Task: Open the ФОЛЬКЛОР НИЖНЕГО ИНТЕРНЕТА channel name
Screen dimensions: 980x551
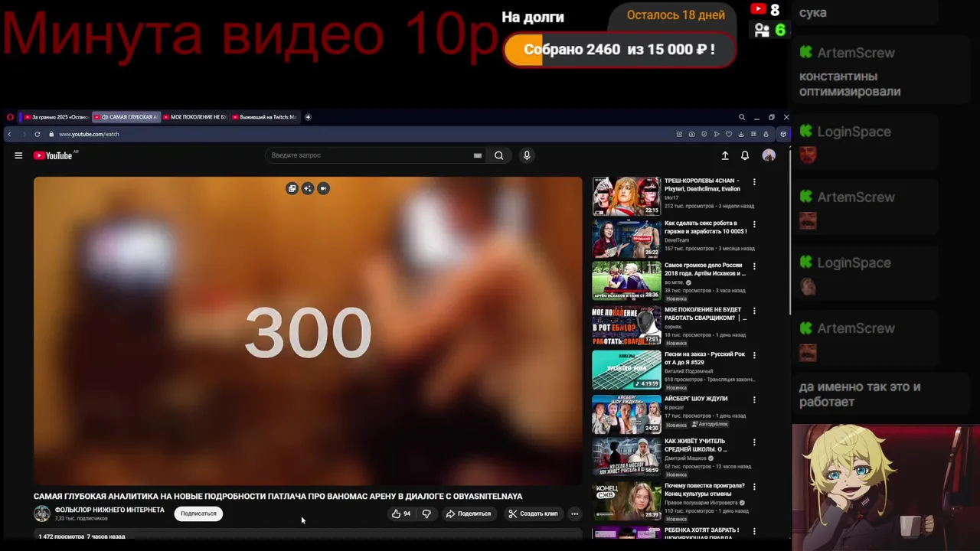Action: (109, 510)
